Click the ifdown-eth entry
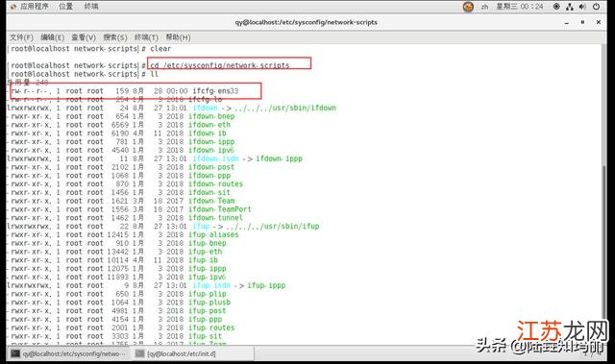This screenshot has height=364, width=615. coord(209,125)
